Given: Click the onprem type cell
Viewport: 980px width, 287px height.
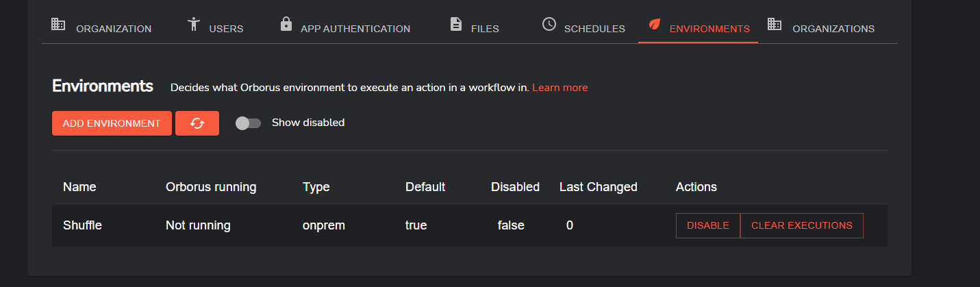Looking at the screenshot, I should 324,225.
